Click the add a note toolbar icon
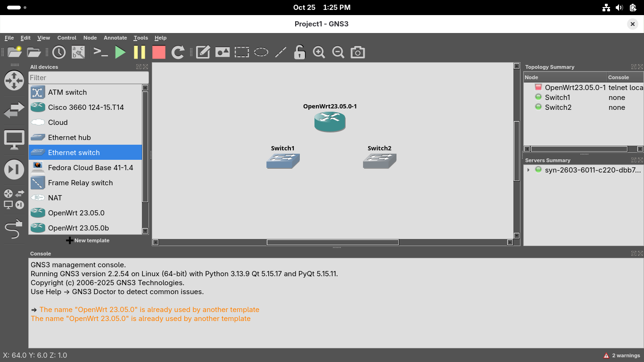644x362 pixels. tap(203, 52)
